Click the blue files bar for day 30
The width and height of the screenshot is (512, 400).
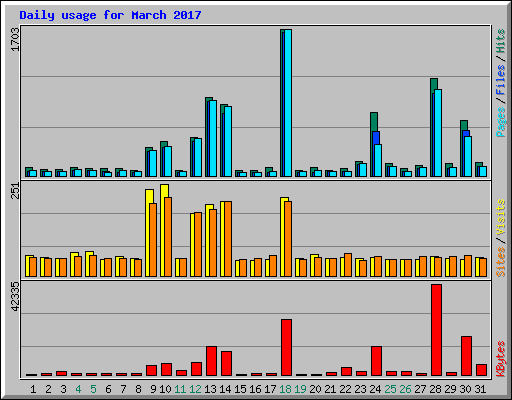tap(466, 133)
